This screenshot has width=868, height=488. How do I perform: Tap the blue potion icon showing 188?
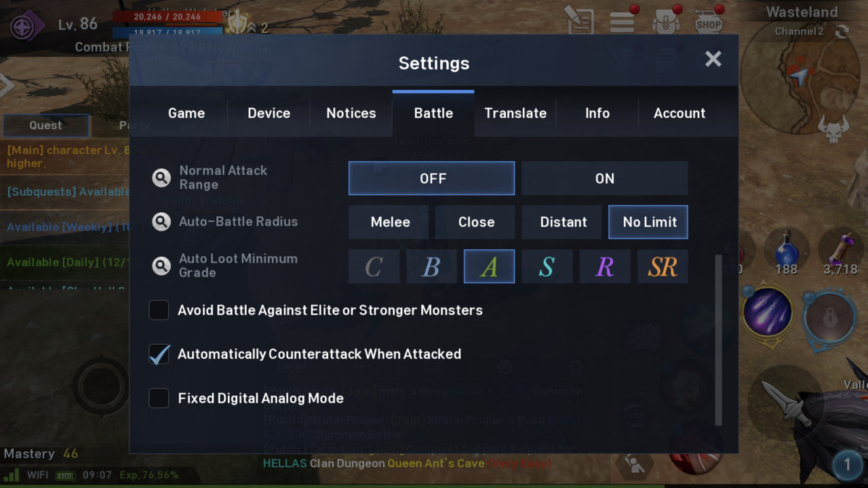click(x=786, y=251)
